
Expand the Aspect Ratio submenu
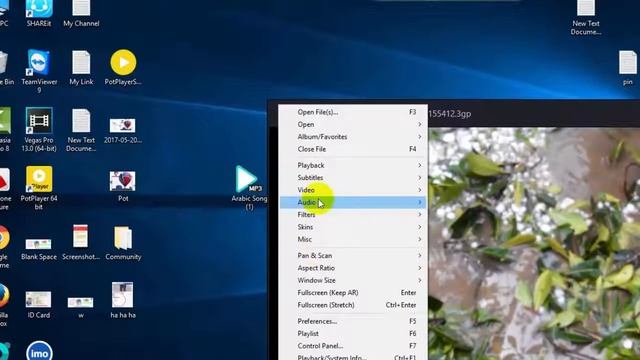click(353, 268)
